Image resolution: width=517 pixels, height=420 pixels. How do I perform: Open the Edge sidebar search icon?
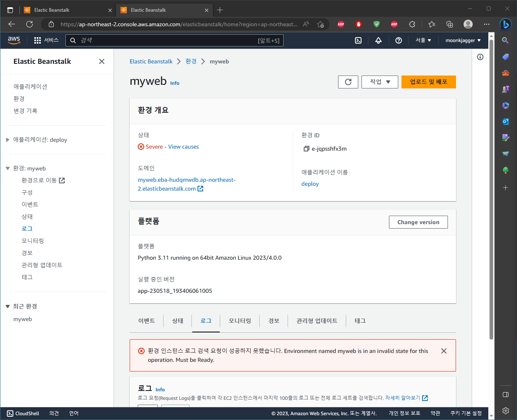pyautogui.click(x=505, y=40)
